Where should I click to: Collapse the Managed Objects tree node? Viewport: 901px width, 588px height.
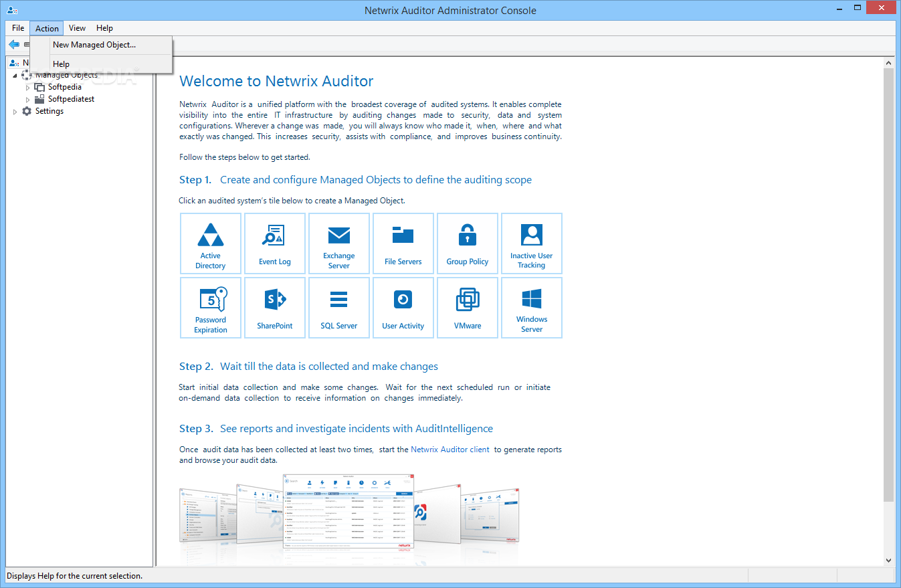15,76
